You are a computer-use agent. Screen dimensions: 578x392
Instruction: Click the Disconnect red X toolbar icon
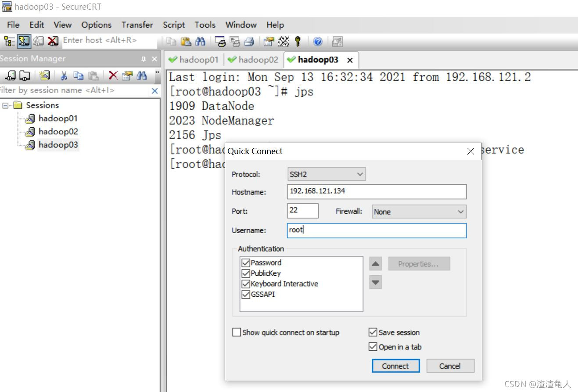pyautogui.click(x=53, y=41)
